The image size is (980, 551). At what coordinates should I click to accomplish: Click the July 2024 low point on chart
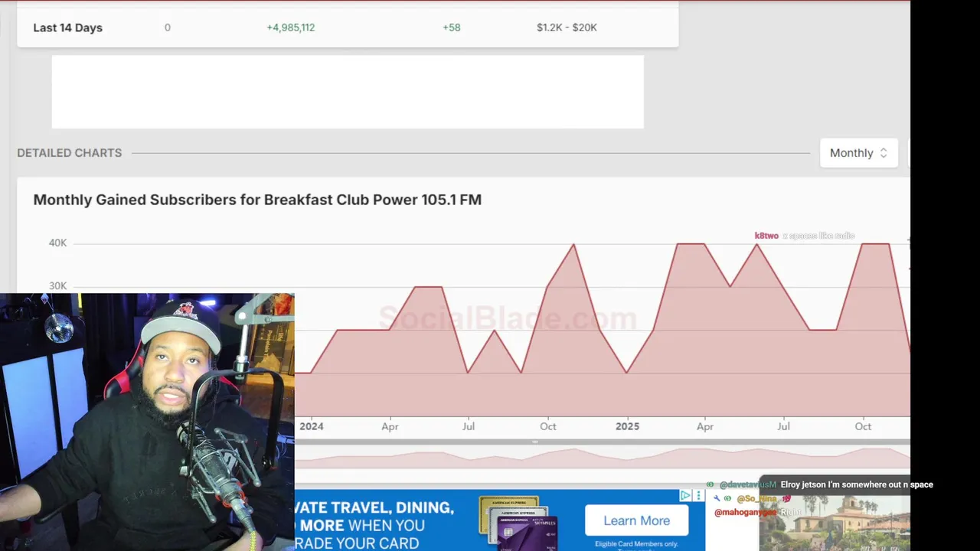[468, 372]
